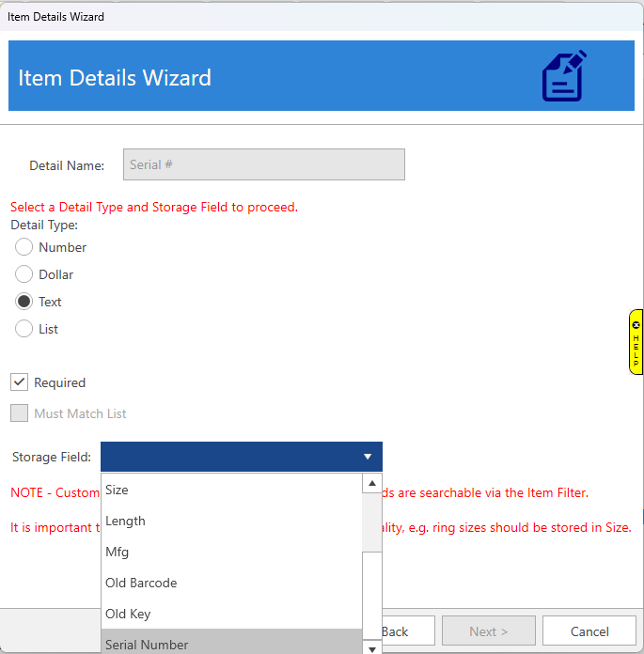Select Old Key storage field option
Viewport: 644px width, 654px height.
pos(230,614)
